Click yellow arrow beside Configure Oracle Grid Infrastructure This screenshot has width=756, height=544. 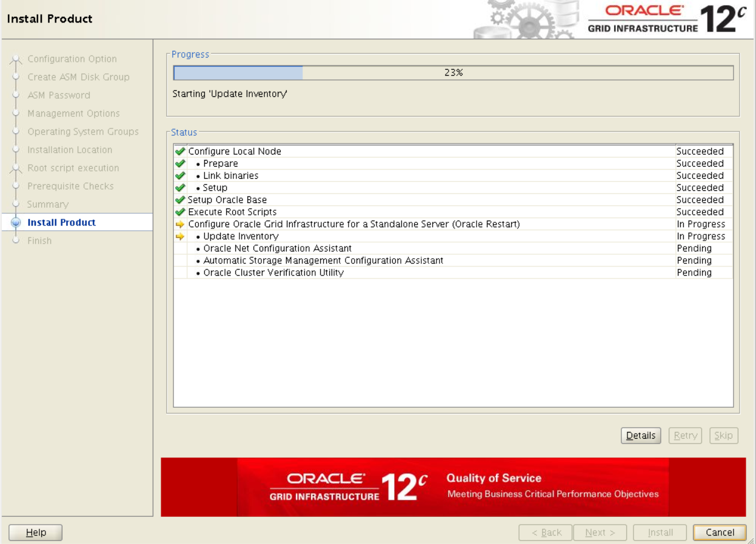(179, 224)
